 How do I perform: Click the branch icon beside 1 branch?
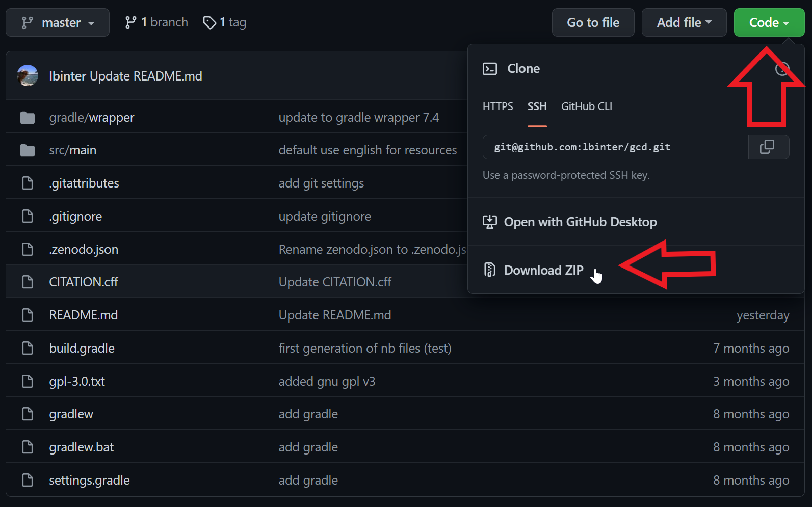130,22
